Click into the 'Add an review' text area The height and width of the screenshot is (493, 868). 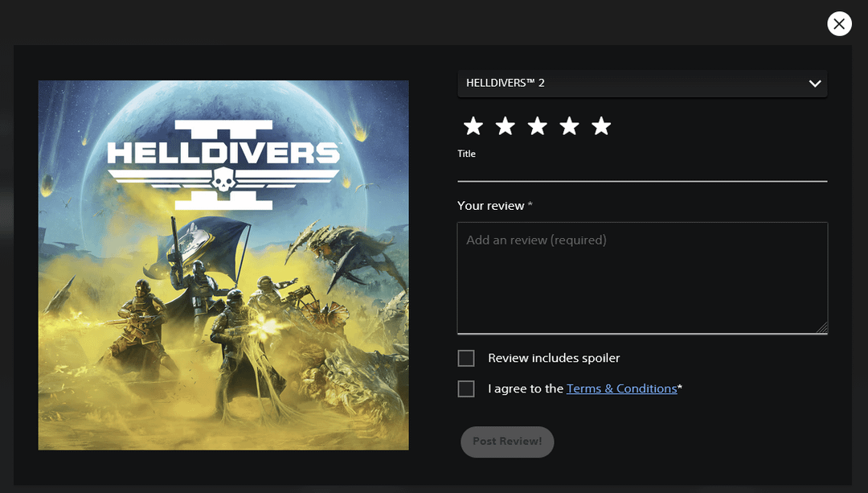(x=641, y=277)
